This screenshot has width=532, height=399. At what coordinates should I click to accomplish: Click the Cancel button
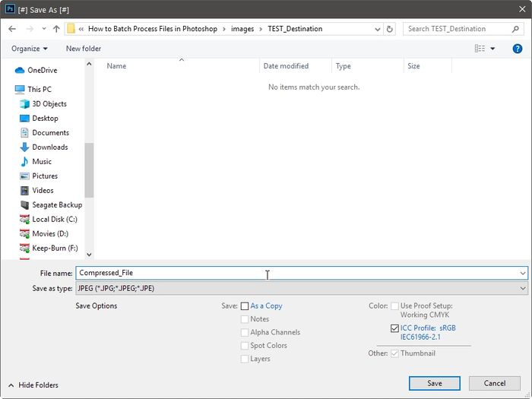pyautogui.click(x=494, y=383)
